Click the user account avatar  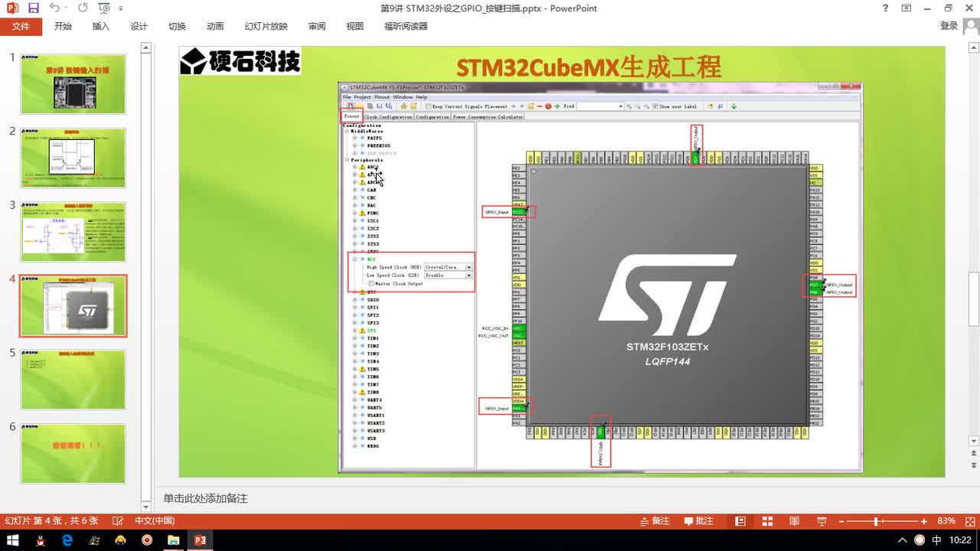[971, 27]
